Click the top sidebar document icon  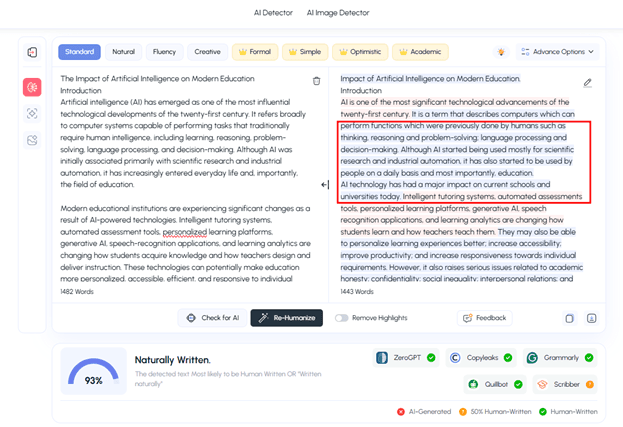pyautogui.click(x=32, y=52)
